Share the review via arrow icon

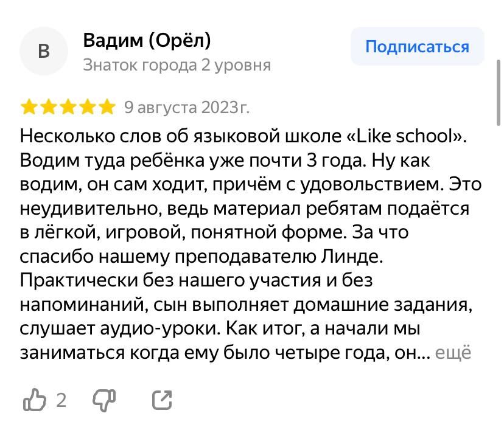[162, 400]
